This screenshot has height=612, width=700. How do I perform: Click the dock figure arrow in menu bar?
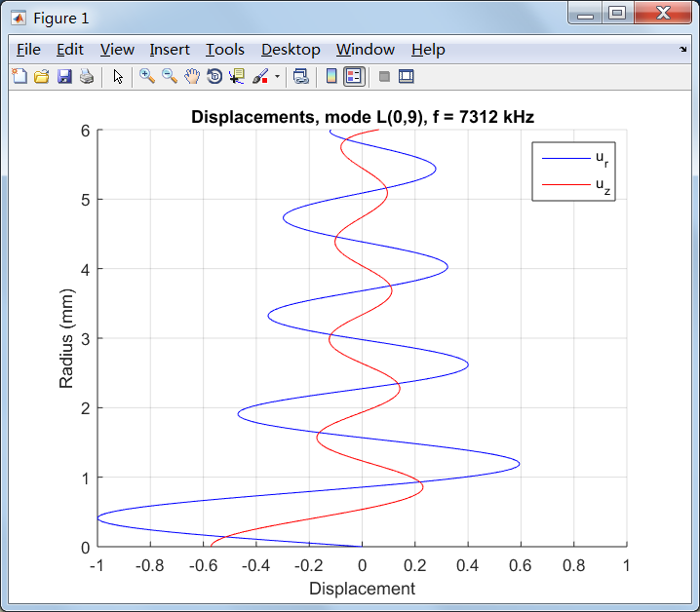coord(683,49)
